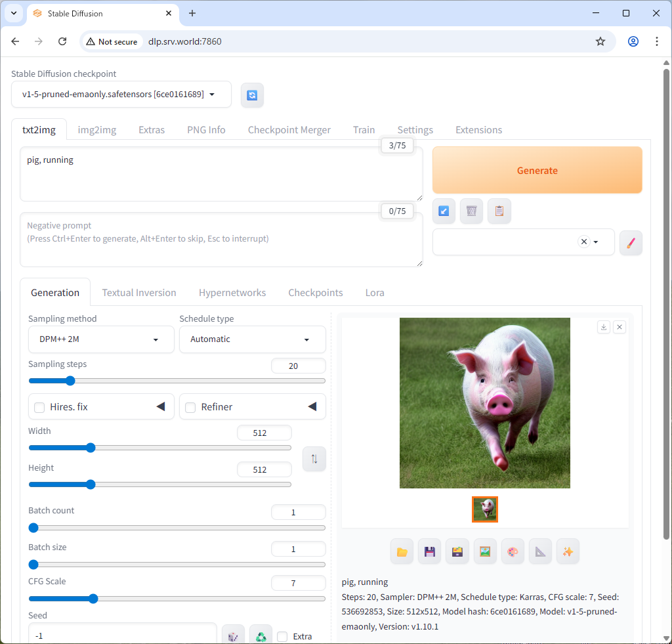Open the PNG Info tab
672x644 pixels.
pos(206,130)
